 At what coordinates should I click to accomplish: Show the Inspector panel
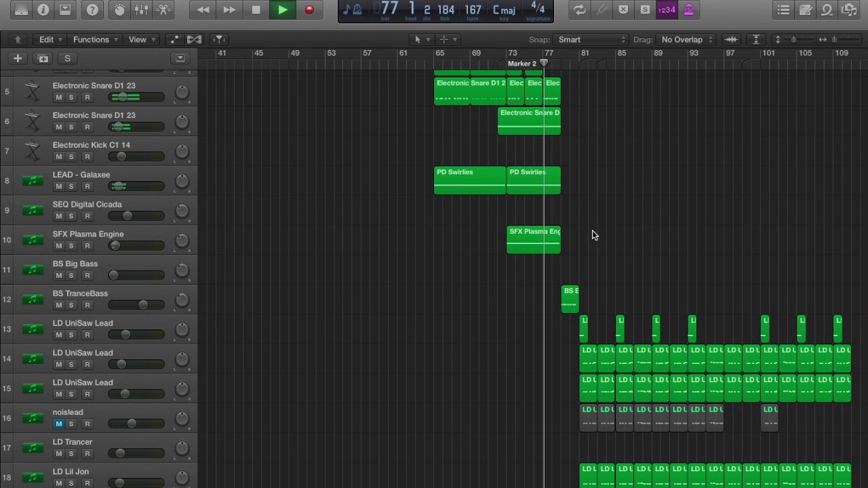pos(43,9)
